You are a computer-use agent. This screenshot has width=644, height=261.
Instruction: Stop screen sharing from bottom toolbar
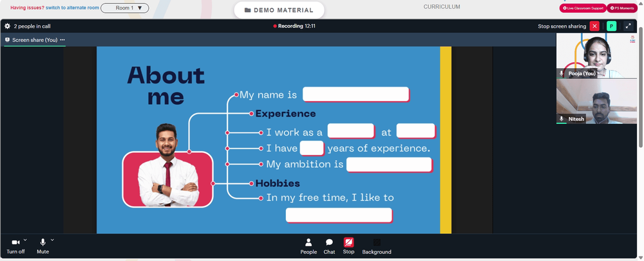[348, 246]
